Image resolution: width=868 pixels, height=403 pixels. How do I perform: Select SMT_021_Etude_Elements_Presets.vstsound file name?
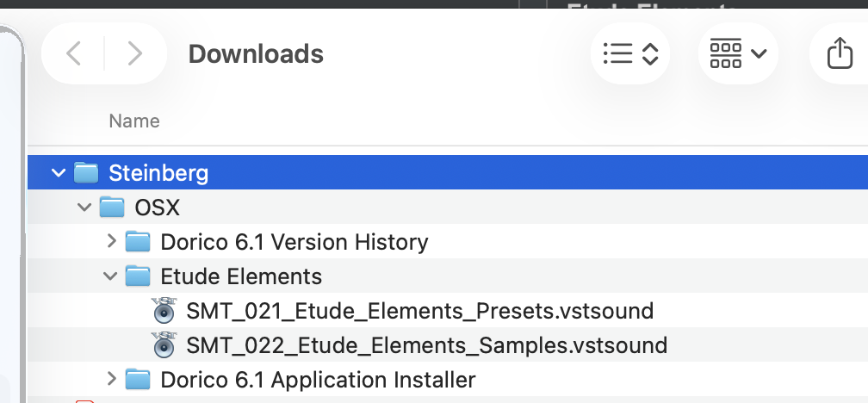[419, 311]
